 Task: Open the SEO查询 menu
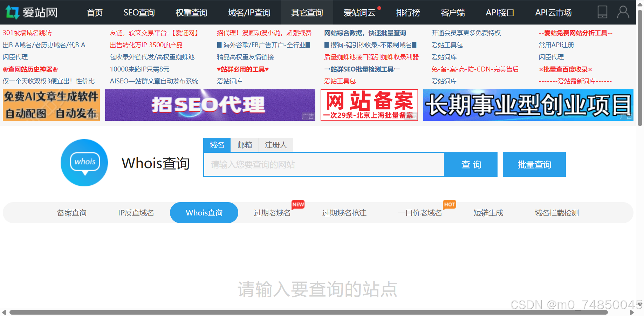coord(139,13)
